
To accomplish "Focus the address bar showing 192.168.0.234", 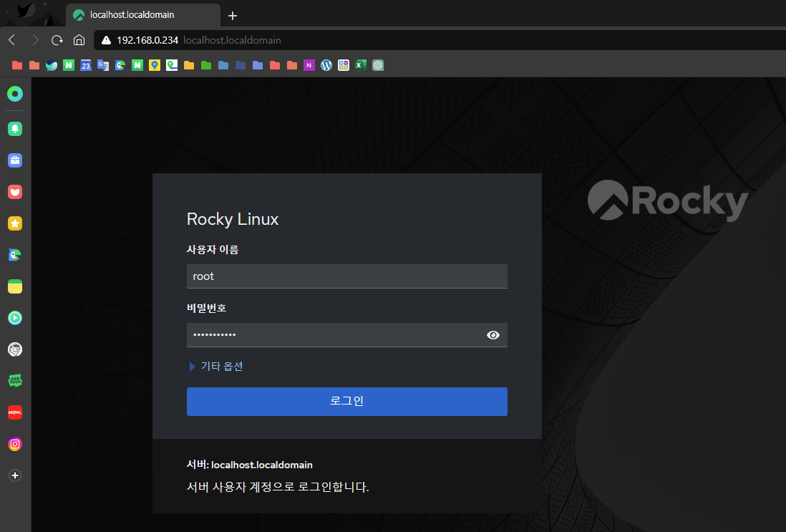I will [x=441, y=40].
